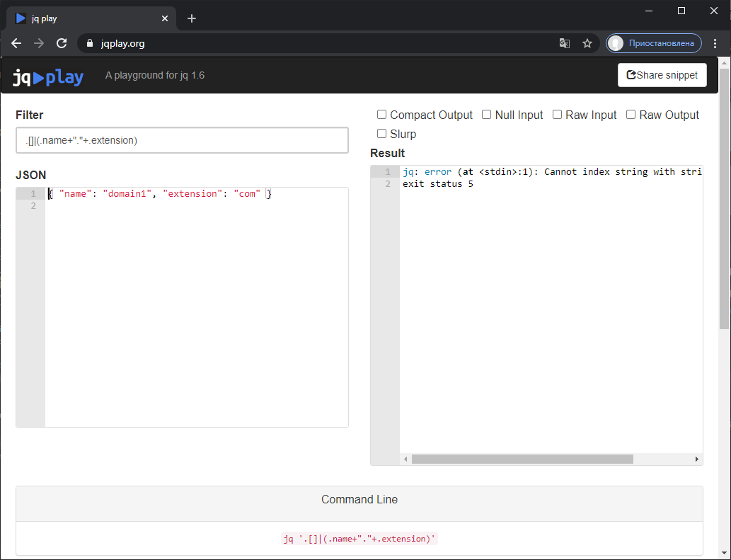
Task: Enable Null Input checkbox
Action: coord(487,115)
